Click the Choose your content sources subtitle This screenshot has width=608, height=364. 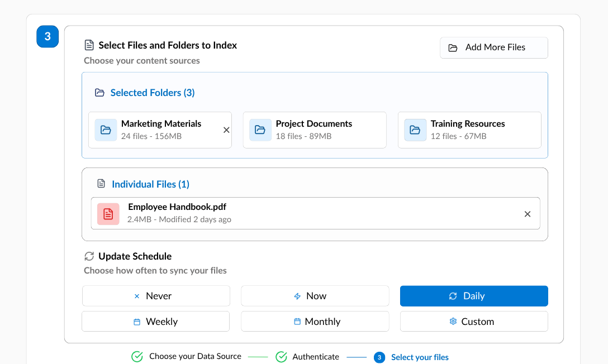point(142,61)
